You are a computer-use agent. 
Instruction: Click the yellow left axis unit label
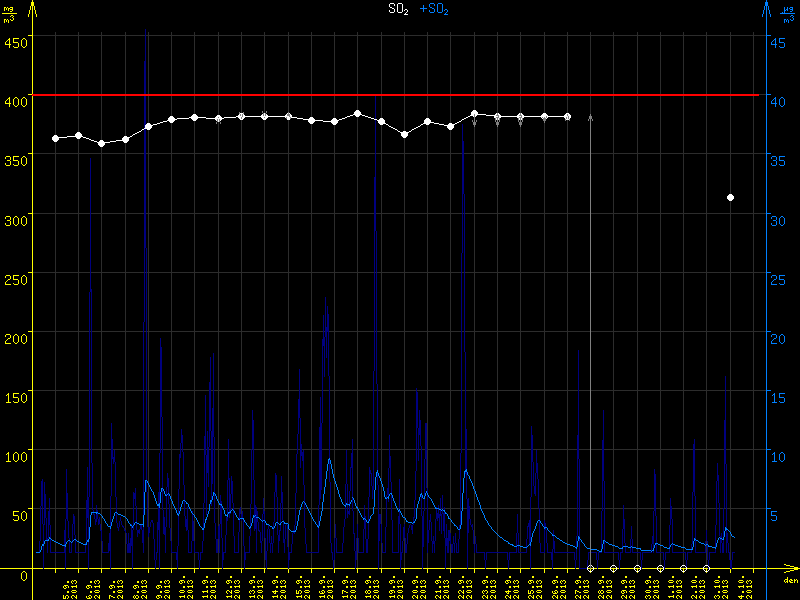tap(9, 14)
